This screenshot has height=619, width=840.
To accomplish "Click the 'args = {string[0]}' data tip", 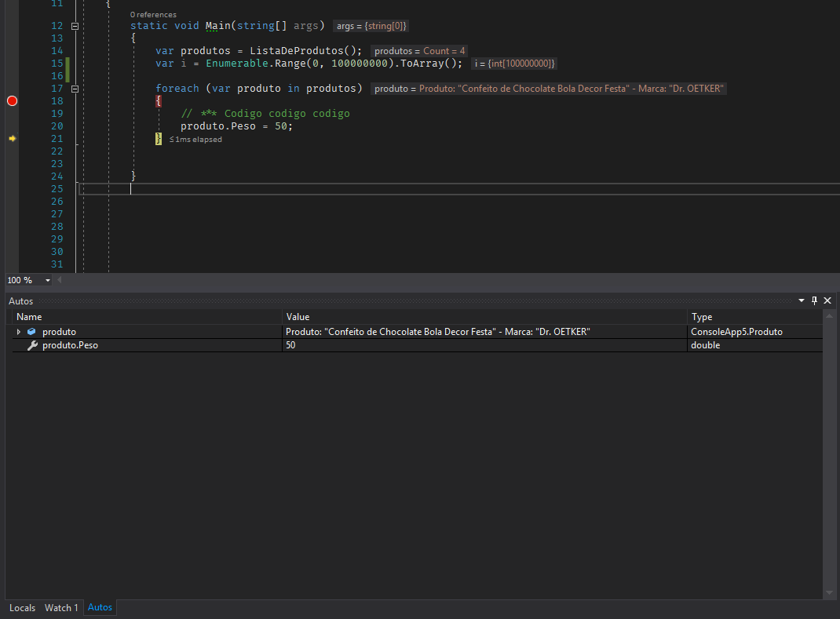I will (x=371, y=26).
